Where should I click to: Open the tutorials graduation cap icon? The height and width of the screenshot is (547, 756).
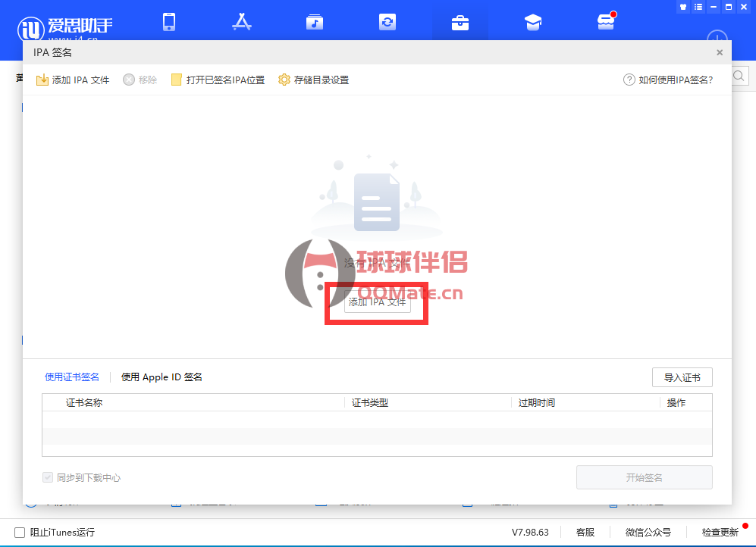coord(532,22)
